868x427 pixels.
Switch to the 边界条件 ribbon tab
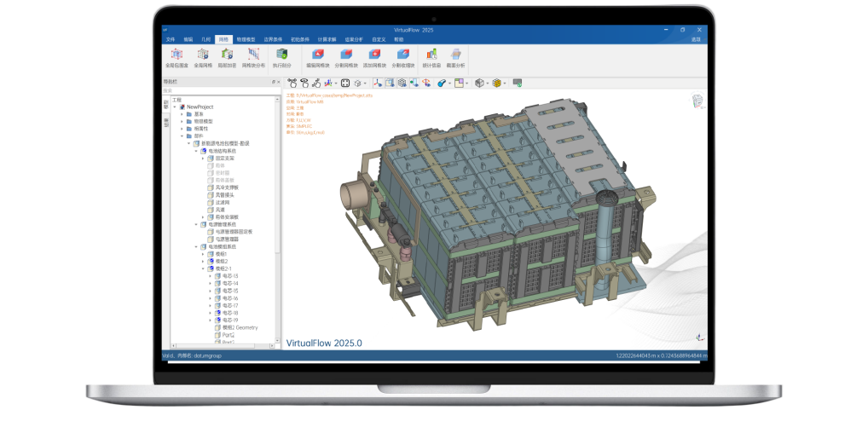pos(272,39)
